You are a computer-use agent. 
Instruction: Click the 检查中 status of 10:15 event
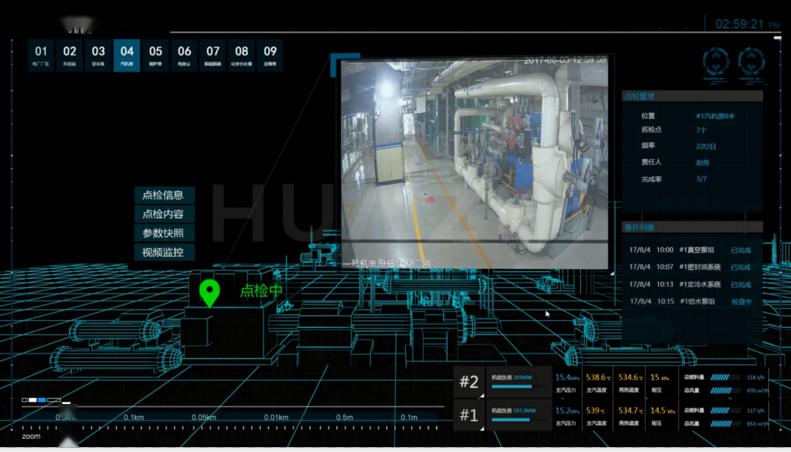(742, 302)
